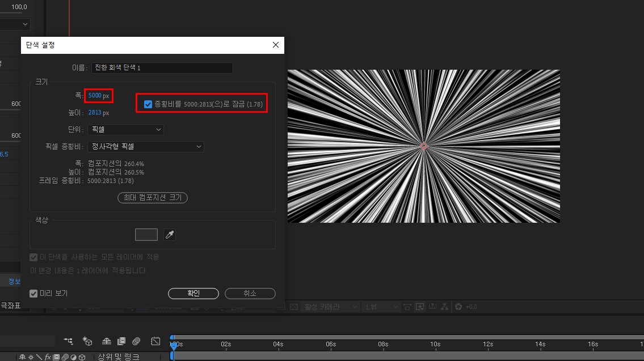Click the 상위 및 링크 column header
644x361 pixels.
119,357
